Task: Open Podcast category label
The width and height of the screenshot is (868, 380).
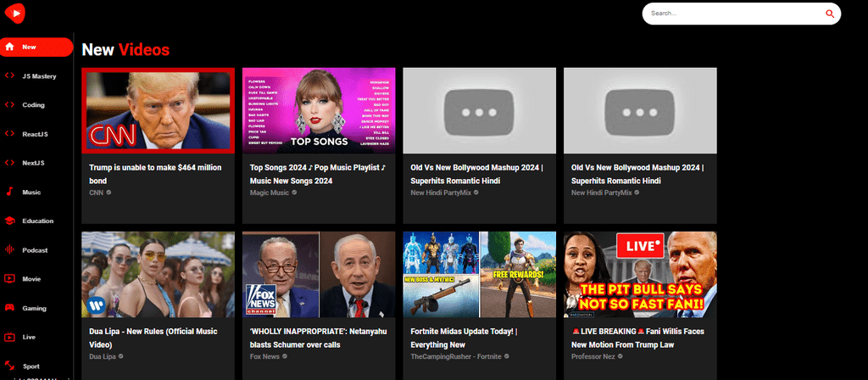Action: click(x=35, y=250)
